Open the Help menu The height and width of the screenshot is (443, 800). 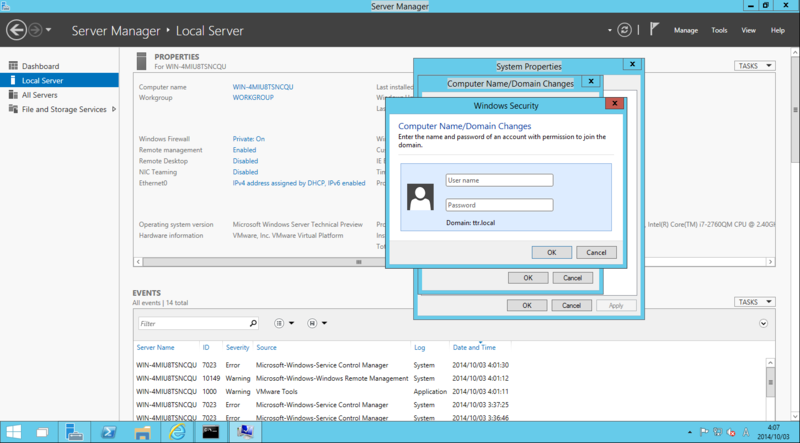(778, 30)
